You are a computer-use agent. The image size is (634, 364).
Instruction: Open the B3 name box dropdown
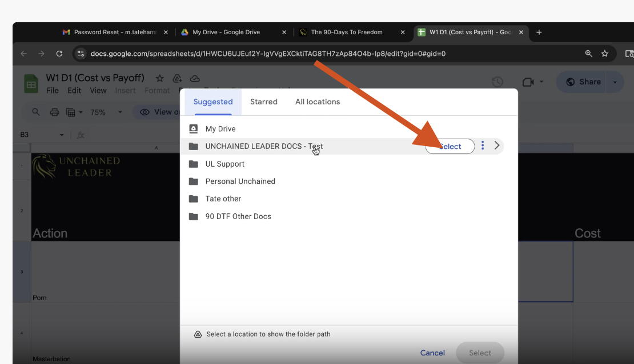pyautogui.click(x=62, y=135)
